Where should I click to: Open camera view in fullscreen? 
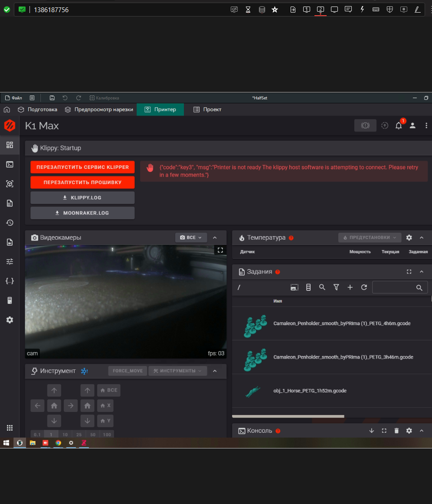tap(220, 250)
